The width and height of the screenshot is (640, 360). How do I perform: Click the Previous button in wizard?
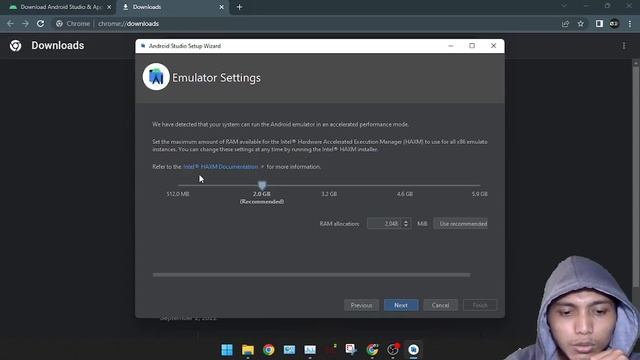click(361, 305)
